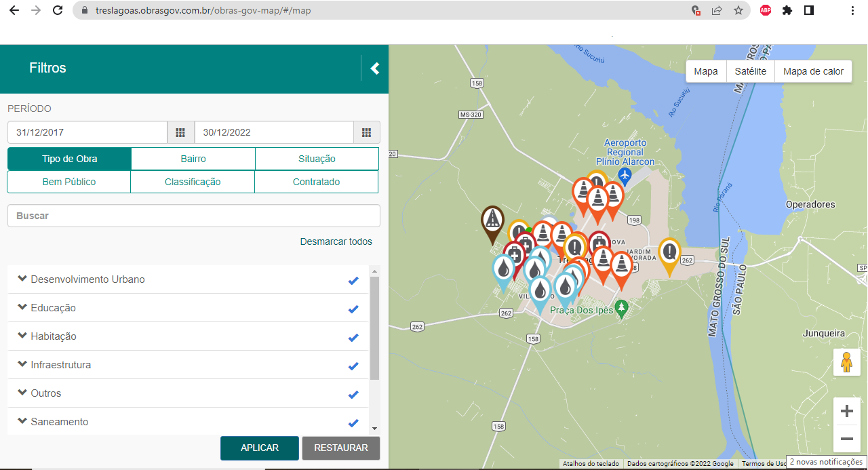Screen dimensions: 868x470
Task: Switch to the Satélite map view
Action: (750, 71)
